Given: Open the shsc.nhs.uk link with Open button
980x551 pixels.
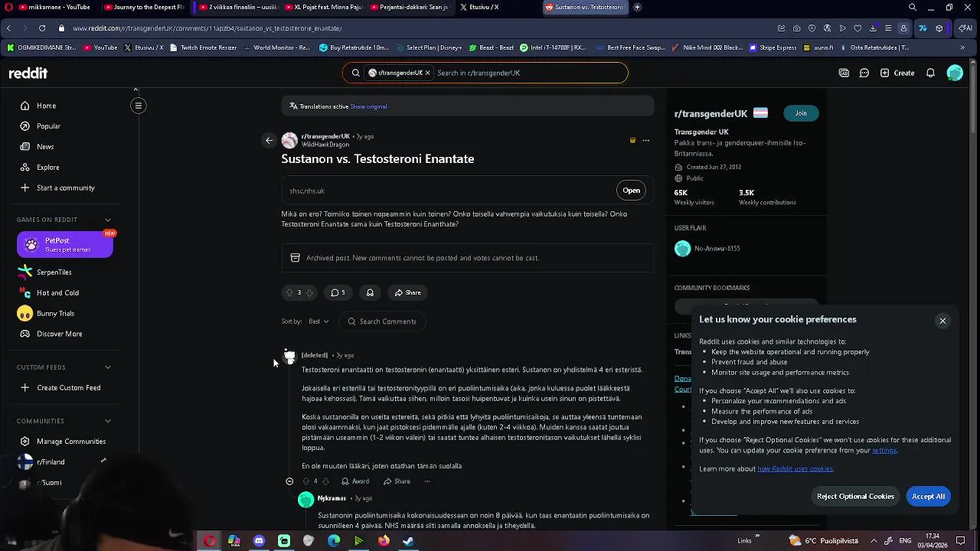Looking at the screenshot, I should (631, 191).
